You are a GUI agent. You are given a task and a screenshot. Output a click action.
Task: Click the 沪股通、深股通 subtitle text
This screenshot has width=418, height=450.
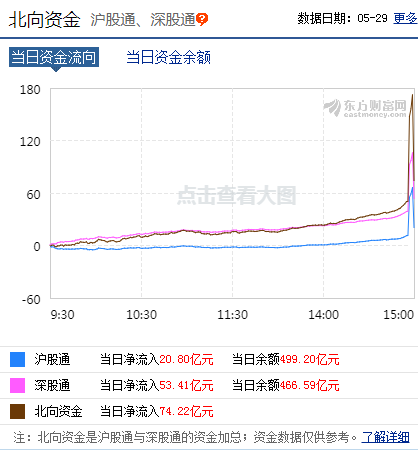(x=143, y=20)
